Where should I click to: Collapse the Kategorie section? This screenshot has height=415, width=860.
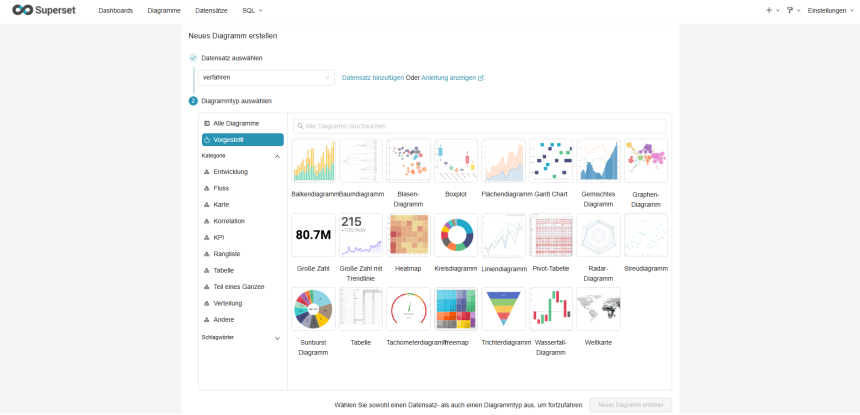(277, 156)
